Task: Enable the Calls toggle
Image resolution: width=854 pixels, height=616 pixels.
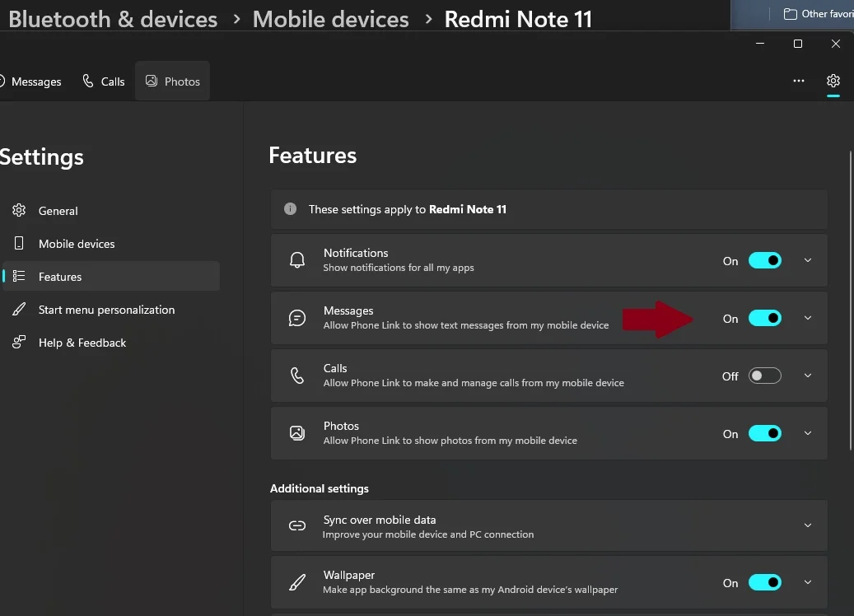Action: pyautogui.click(x=765, y=376)
